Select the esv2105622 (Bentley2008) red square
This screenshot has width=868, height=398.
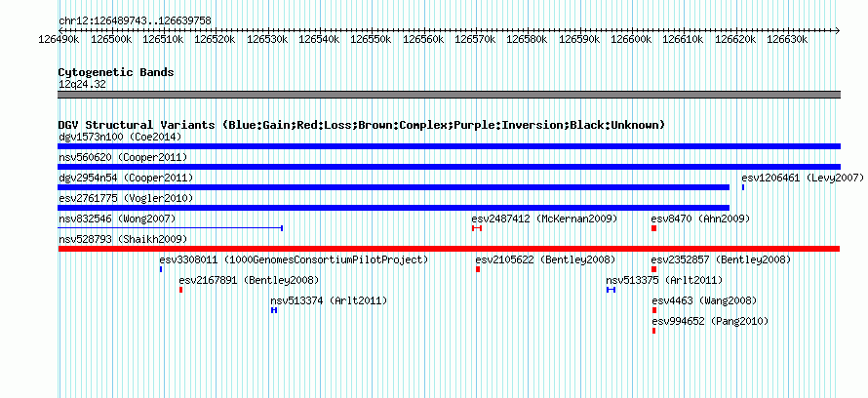click(478, 269)
